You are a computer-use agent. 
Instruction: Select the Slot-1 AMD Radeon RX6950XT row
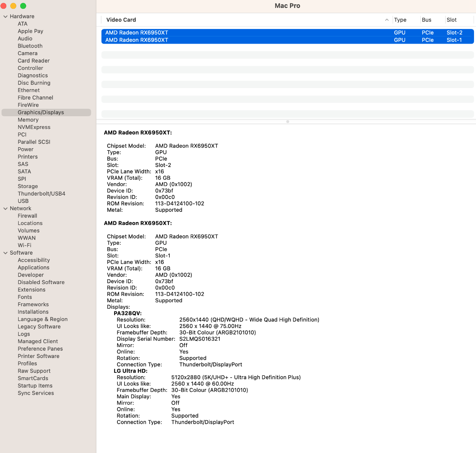click(288, 40)
